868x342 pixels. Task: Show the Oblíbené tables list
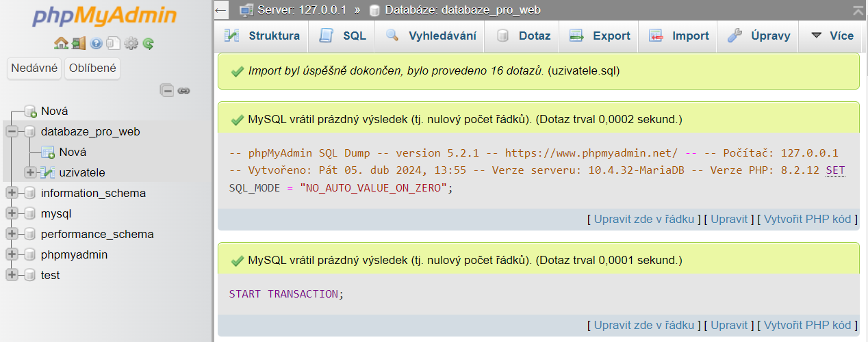pyautogui.click(x=92, y=68)
